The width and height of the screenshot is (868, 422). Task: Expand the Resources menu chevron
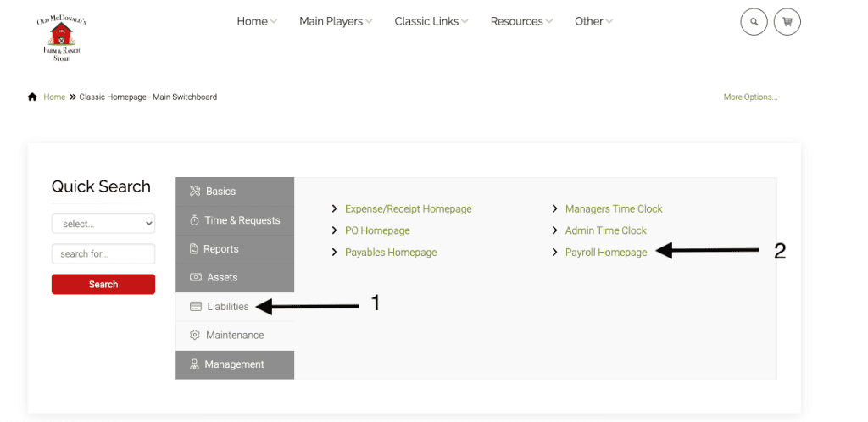(548, 22)
